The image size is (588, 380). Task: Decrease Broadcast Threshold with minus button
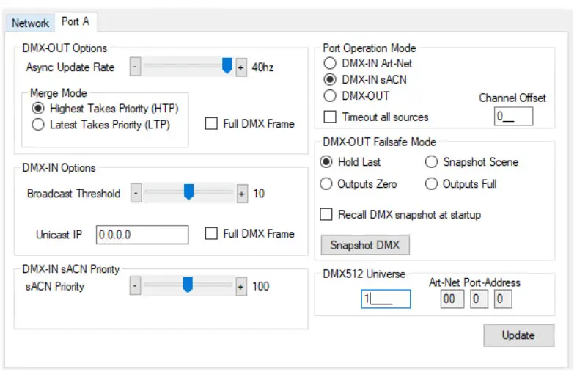[136, 193]
